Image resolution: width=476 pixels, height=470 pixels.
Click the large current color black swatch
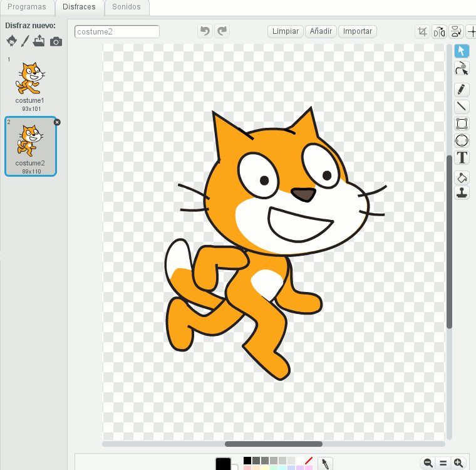(x=223, y=464)
